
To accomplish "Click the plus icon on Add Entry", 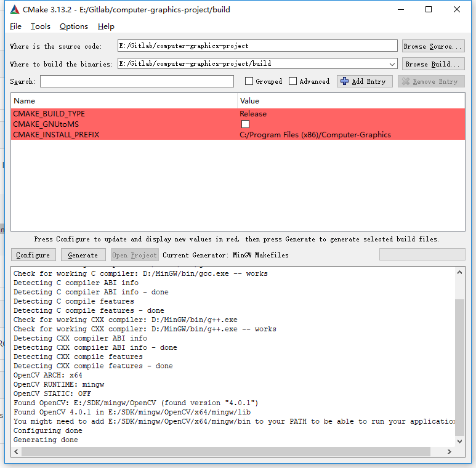I will [x=344, y=81].
